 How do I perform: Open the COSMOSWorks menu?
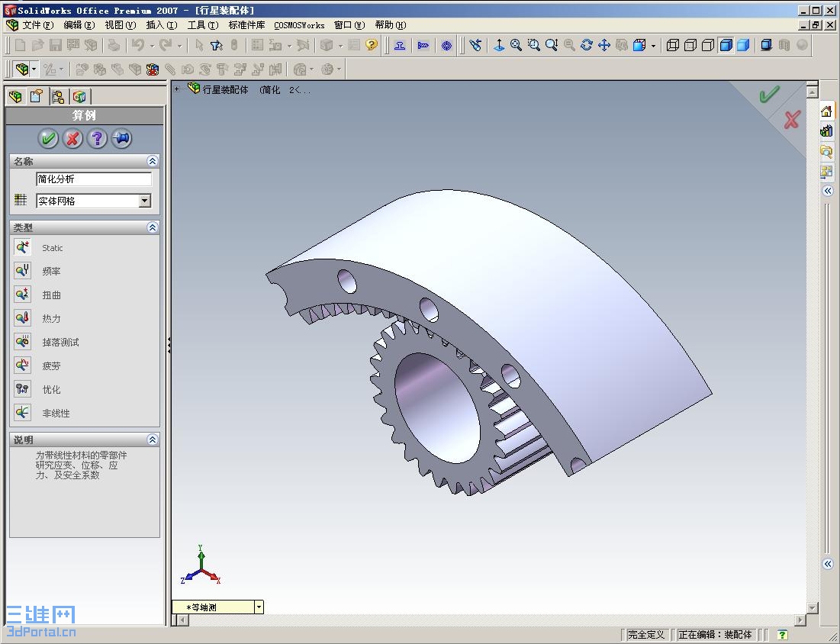[300, 25]
